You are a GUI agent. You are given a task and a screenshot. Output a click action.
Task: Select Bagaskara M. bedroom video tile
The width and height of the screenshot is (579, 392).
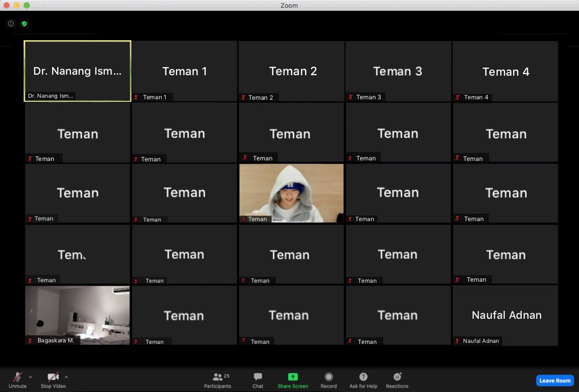tap(78, 315)
